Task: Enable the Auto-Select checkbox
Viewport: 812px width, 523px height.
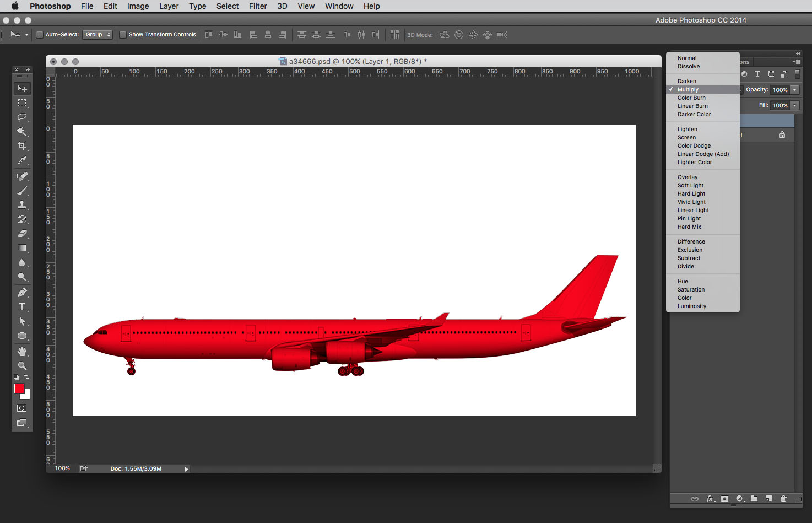Action: 40,35
